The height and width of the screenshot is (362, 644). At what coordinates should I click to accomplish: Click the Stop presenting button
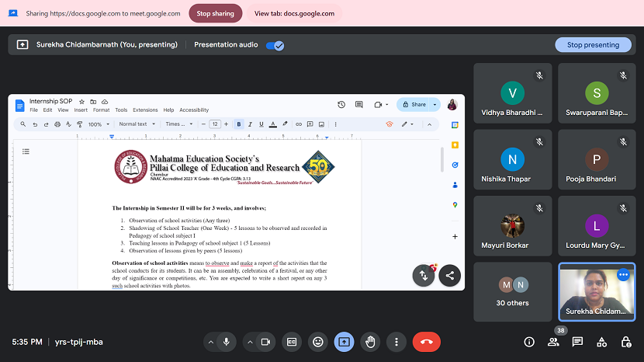[x=593, y=45]
